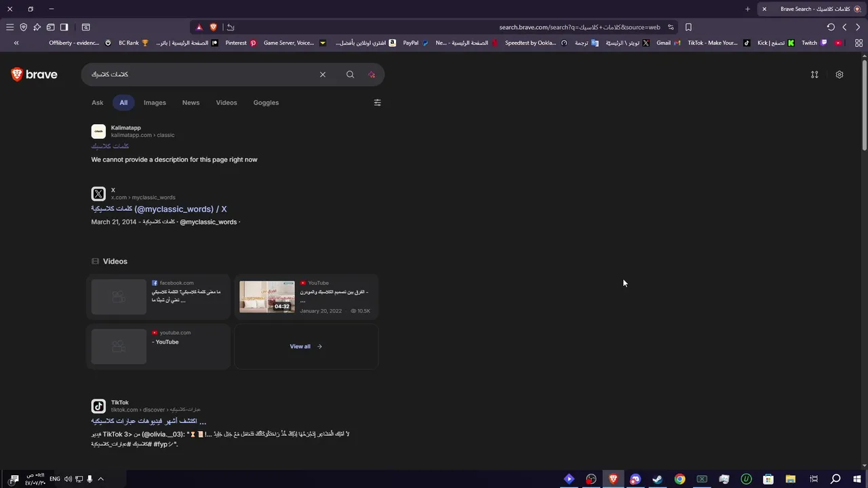Show hidden system tray icons
This screenshot has height=488, width=868.
pyautogui.click(x=100, y=479)
